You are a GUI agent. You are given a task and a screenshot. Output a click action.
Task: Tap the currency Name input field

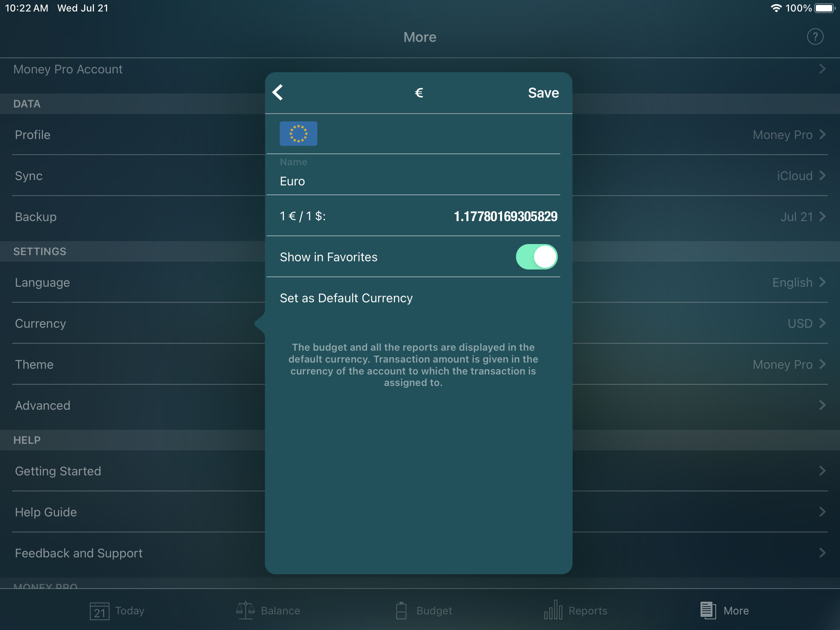click(x=419, y=180)
